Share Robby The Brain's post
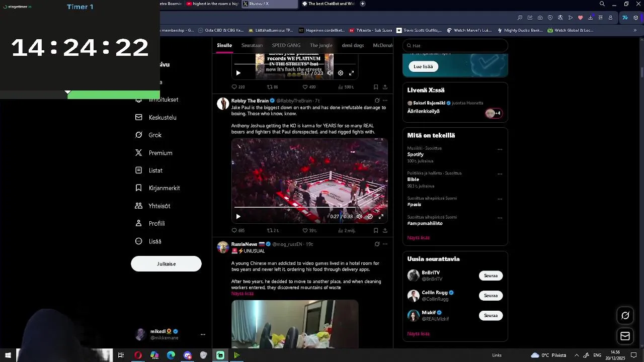Screen dimensions: 644x362 (x=385, y=230)
